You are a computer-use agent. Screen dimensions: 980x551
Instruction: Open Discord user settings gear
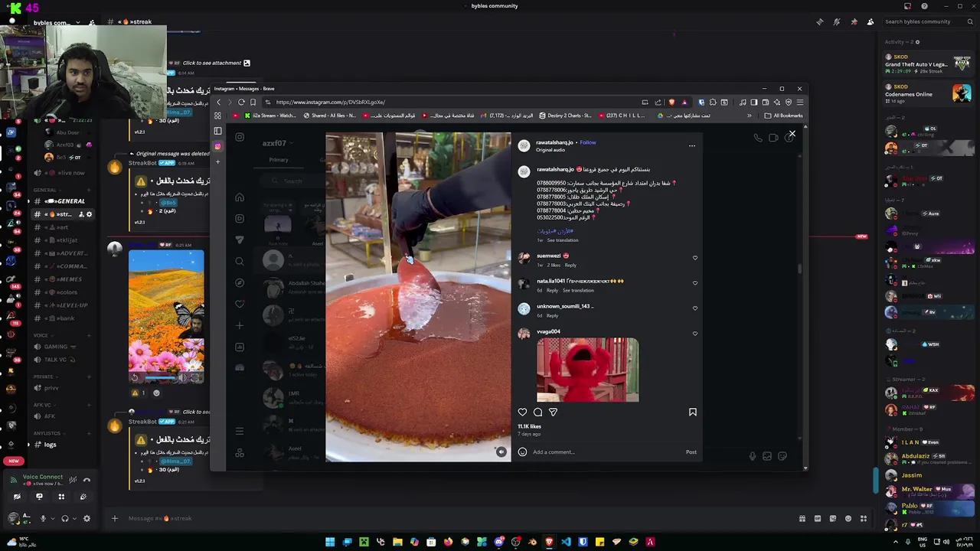[x=87, y=518]
